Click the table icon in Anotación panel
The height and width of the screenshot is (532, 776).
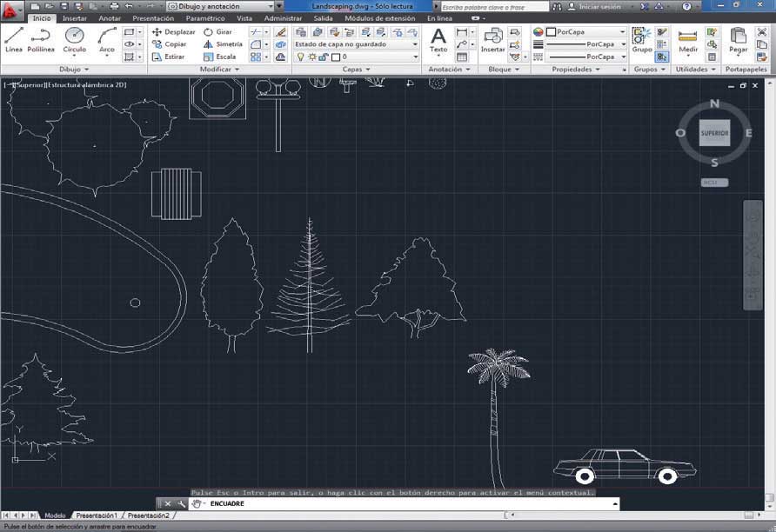point(462,57)
